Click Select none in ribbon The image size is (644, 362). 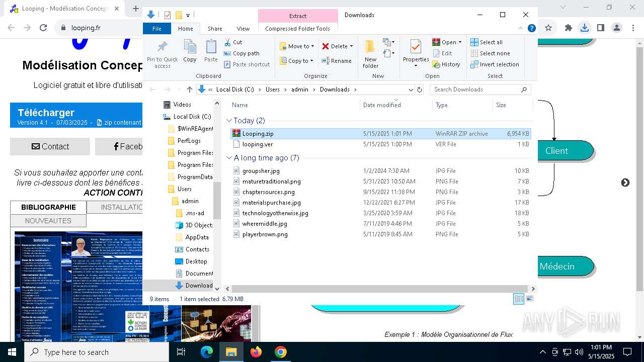click(490, 53)
